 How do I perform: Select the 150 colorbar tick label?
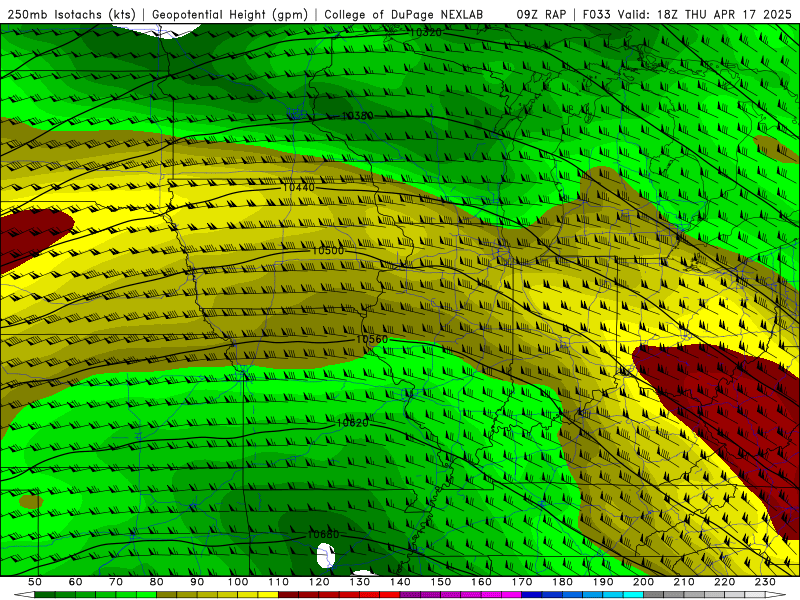coord(441,582)
